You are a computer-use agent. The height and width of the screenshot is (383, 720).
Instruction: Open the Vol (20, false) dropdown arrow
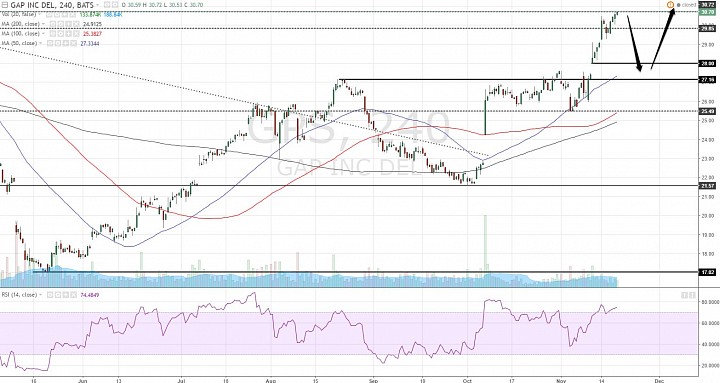39,14
